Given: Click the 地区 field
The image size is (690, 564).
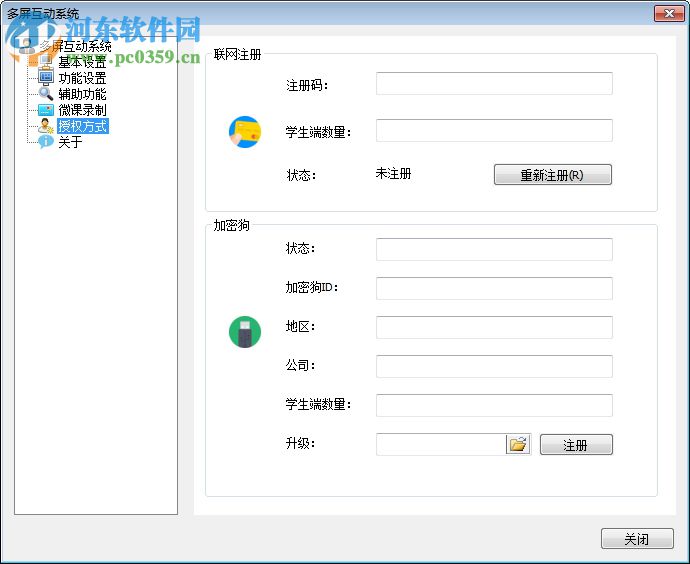Looking at the screenshot, I should click(x=494, y=327).
